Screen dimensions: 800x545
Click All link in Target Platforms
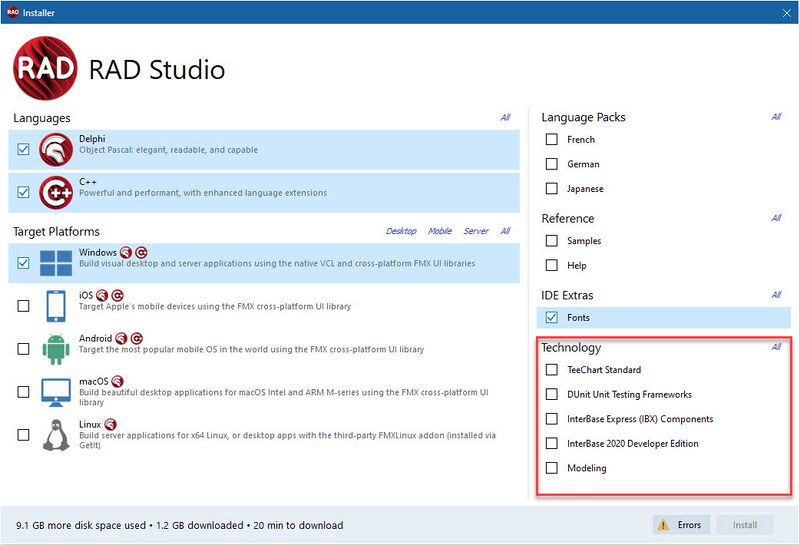pyautogui.click(x=505, y=231)
